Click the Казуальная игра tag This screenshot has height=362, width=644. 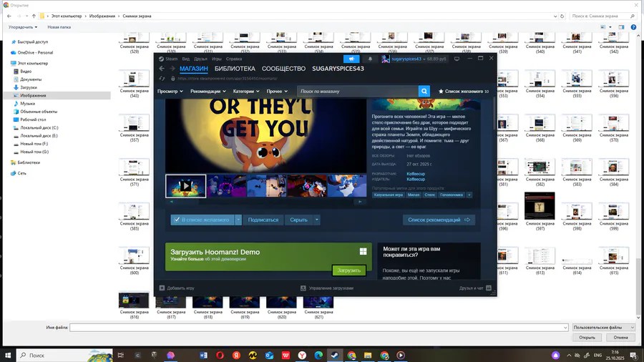[x=388, y=195]
